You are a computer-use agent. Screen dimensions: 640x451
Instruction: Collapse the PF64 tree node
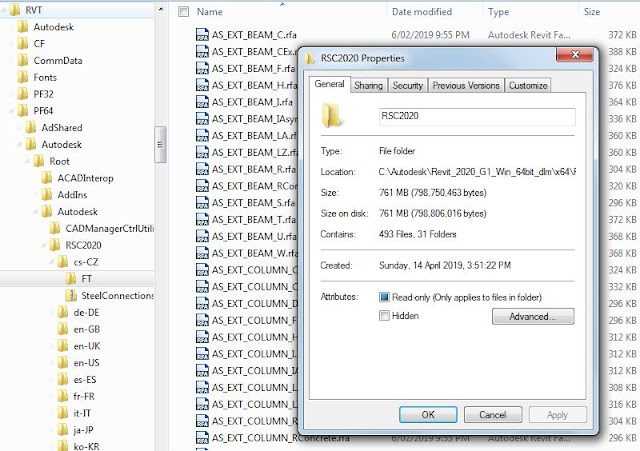click(x=12, y=111)
